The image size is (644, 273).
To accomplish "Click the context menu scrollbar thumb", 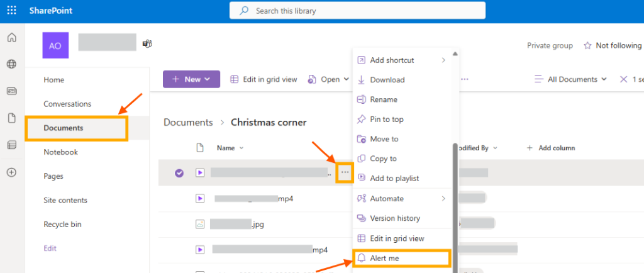I will (455, 208).
